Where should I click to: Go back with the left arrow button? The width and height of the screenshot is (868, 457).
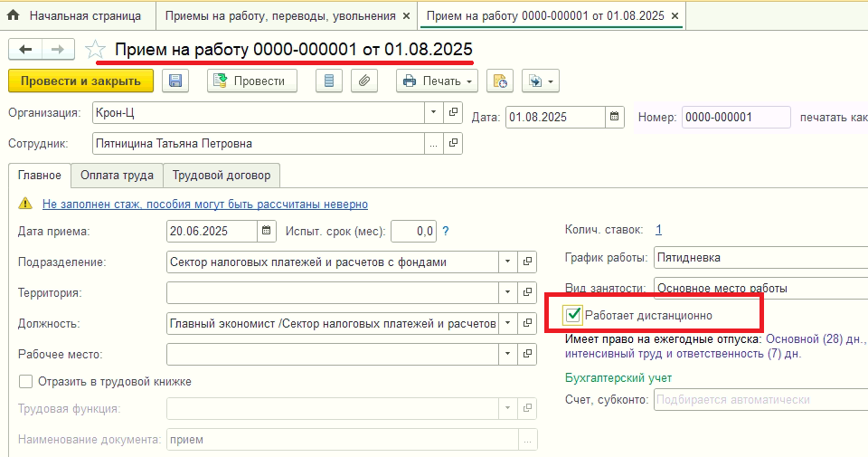(x=25, y=50)
